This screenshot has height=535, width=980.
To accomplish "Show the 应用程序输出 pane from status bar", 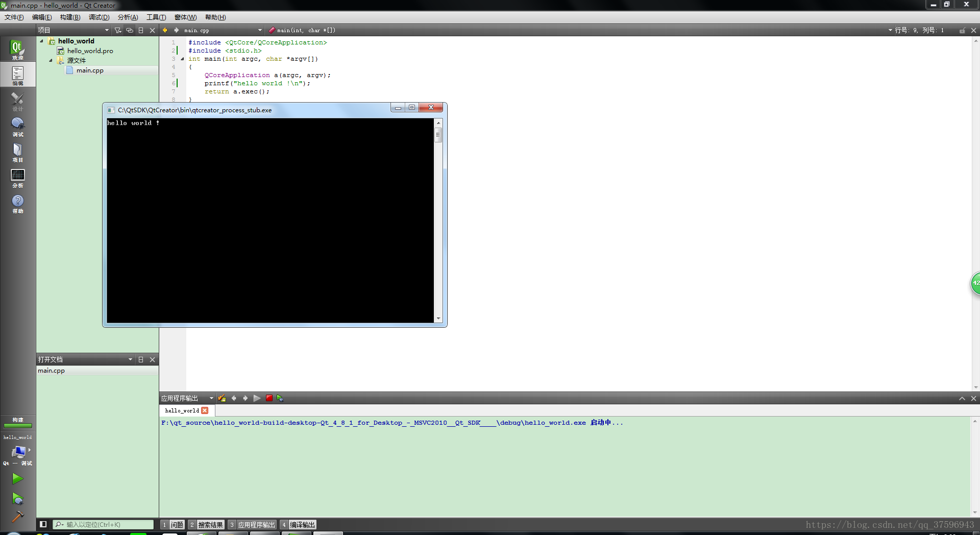I will (252, 525).
